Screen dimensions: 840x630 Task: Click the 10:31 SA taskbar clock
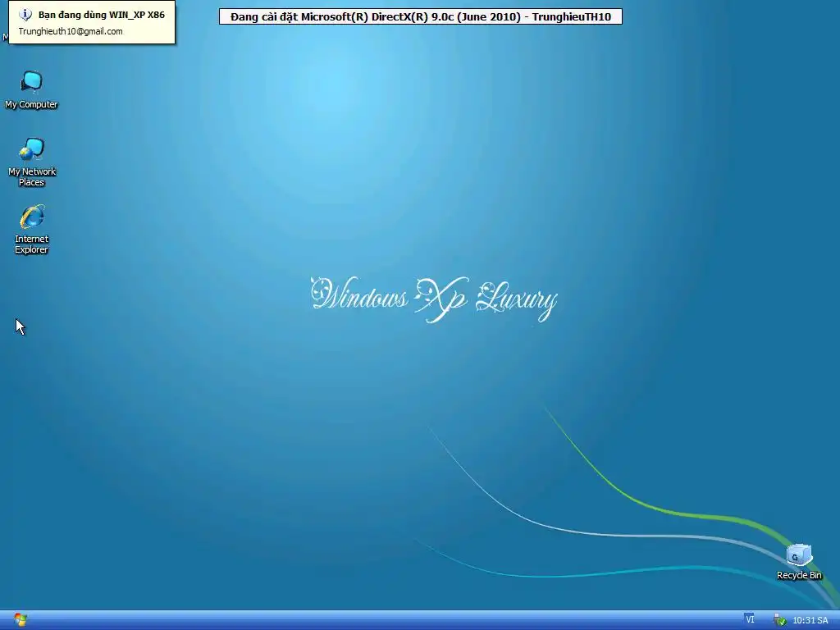(810, 620)
